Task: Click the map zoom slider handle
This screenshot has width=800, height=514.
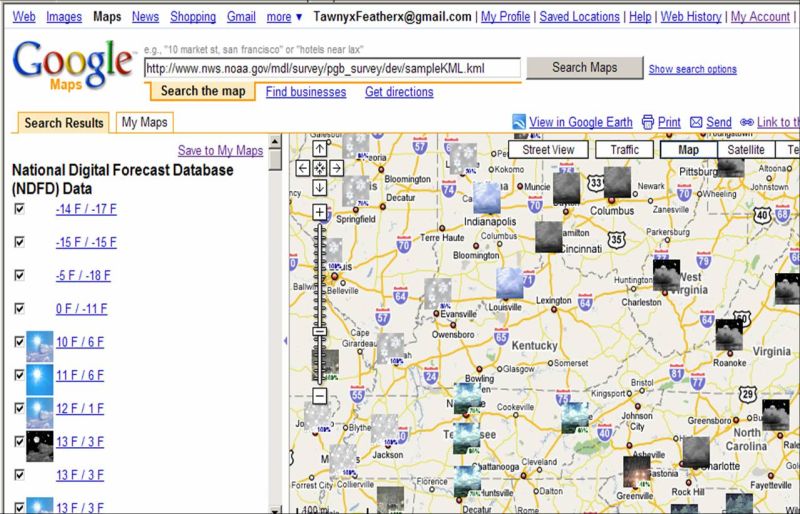Action: pyautogui.click(x=319, y=332)
